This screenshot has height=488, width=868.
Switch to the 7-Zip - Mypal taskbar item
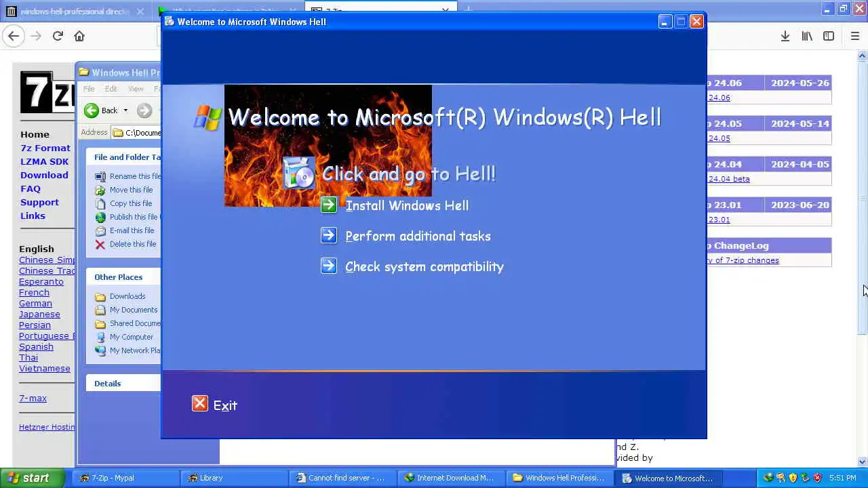(x=126, y=478)
